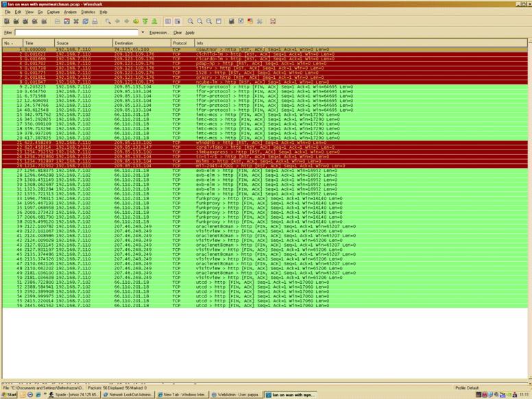532x399 pixels.
Task: Sort by the No. column header
Action: click(x=12, y=43)
